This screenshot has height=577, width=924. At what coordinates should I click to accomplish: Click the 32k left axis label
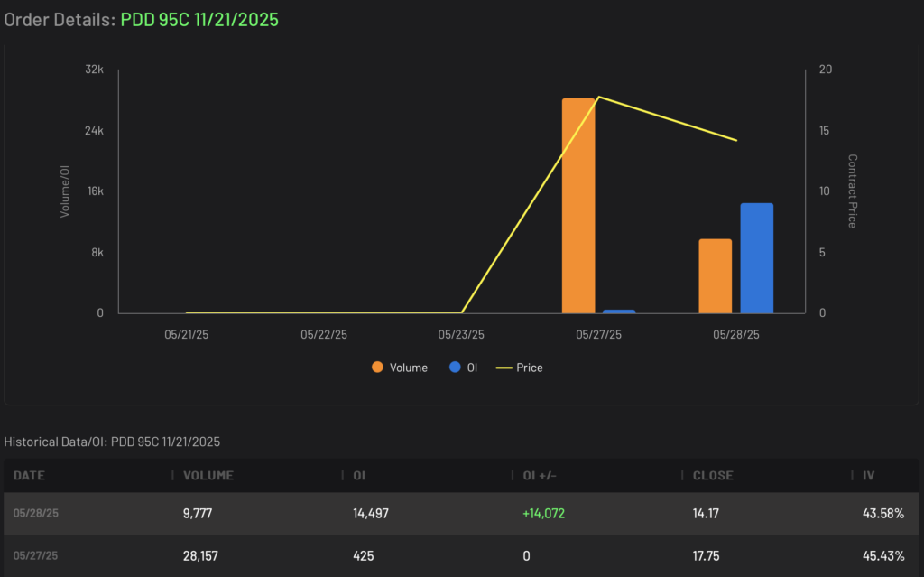click(x=94, y=69)
